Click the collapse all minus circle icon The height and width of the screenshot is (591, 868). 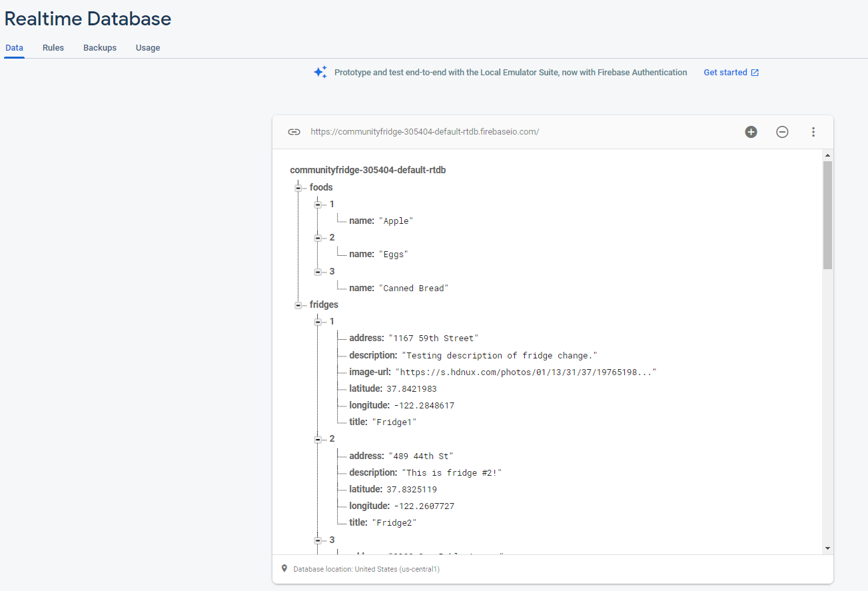(x=782, y=132)
